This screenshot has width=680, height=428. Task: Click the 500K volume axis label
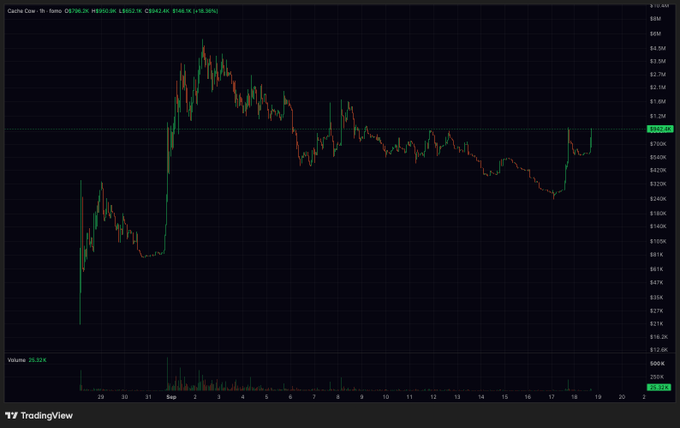coord(657,363)
